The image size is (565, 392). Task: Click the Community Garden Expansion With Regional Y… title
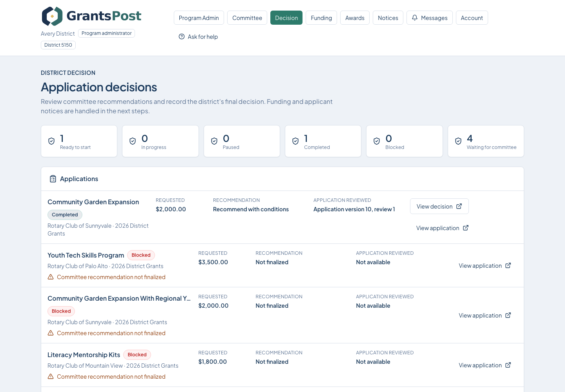click(119, 298)
